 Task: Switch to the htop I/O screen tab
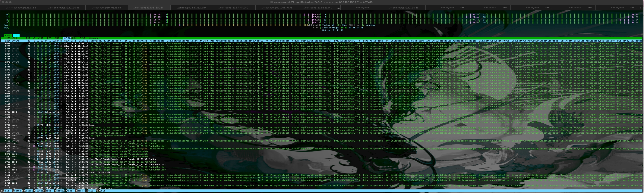[x=16, y=36]
